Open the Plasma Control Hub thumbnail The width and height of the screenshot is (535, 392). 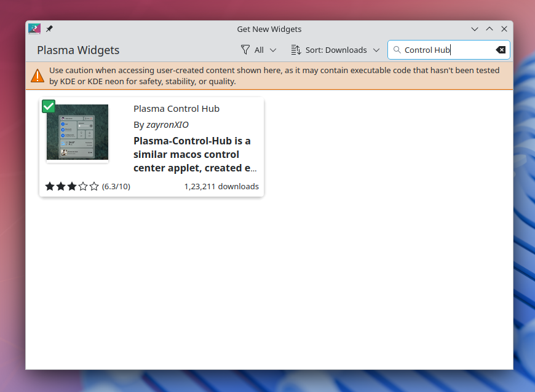click(77, 132)
